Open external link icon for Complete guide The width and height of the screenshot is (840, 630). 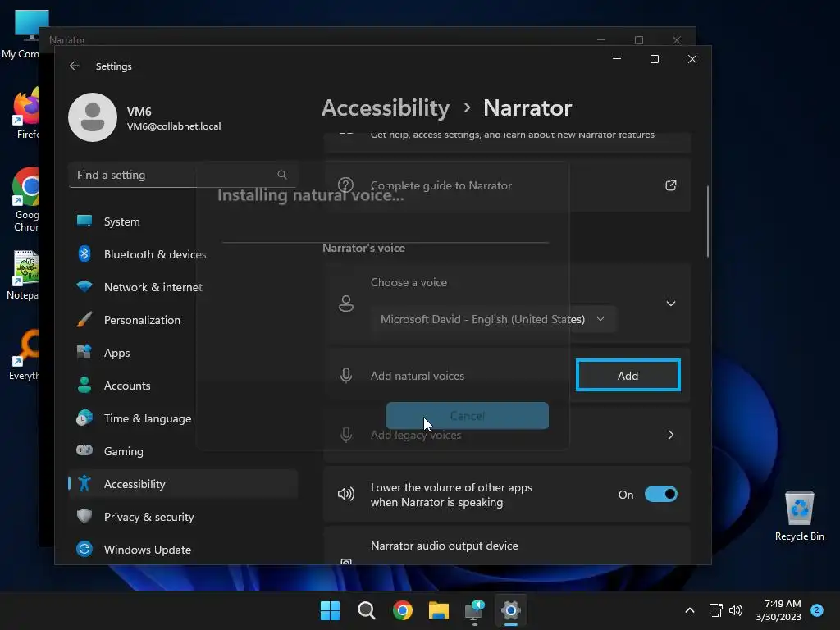(x=671, y=185)
